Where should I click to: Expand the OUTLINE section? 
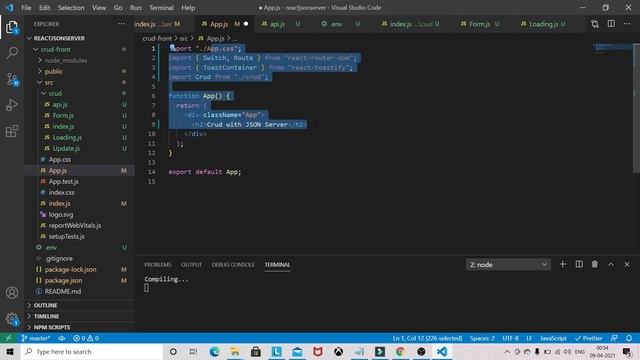point(80,305)
